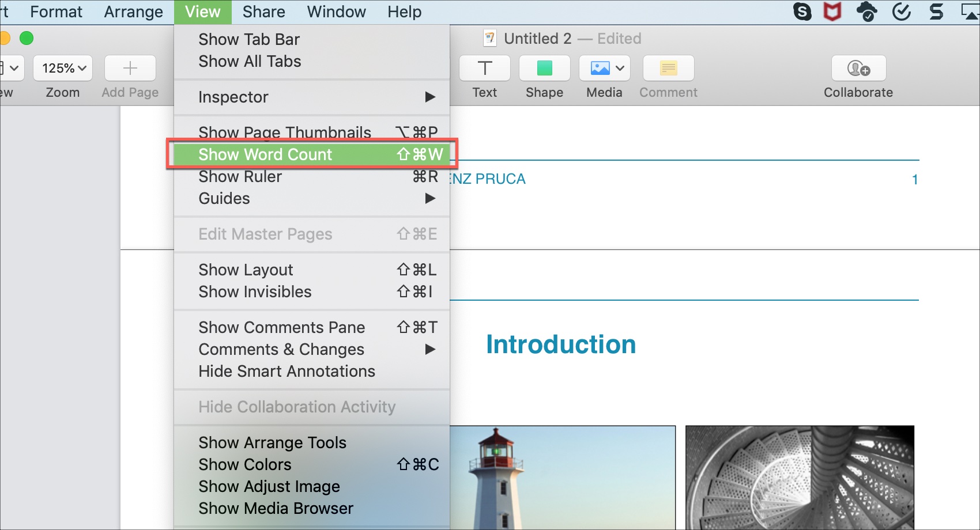Click the cloud checkmark menu bar icon
The image size is (980, 530).
866,12
